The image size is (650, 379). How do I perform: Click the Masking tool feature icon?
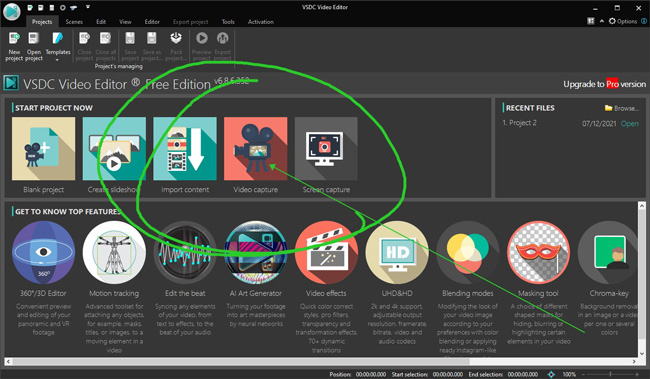538,253
